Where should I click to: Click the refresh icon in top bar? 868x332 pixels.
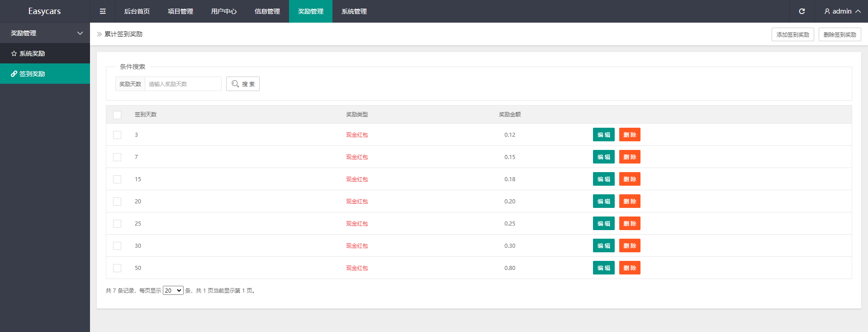802,11
